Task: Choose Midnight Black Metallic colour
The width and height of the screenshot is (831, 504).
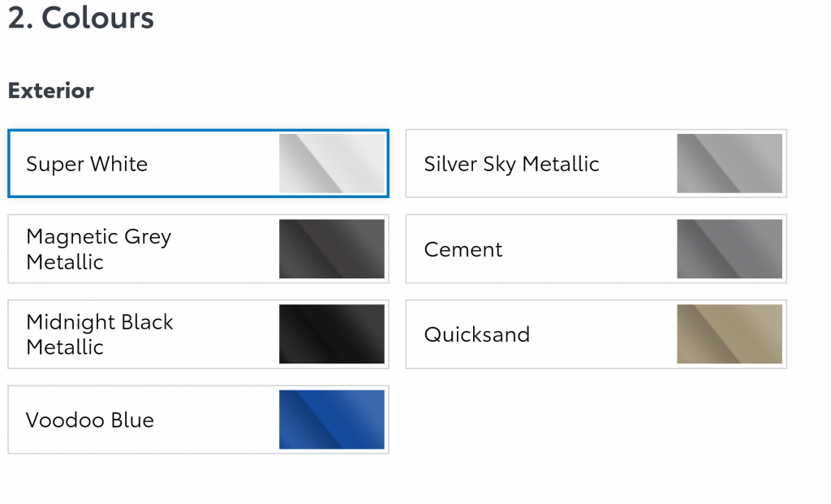Action: pos(198,334)
